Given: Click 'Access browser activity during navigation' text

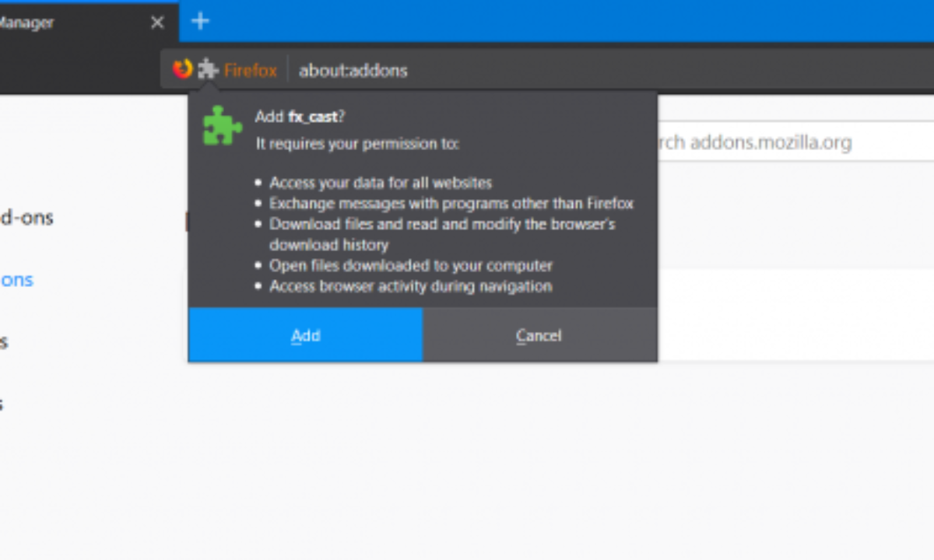Looking at the screenshot, I should pyautogui.click(x=411, y=286).
